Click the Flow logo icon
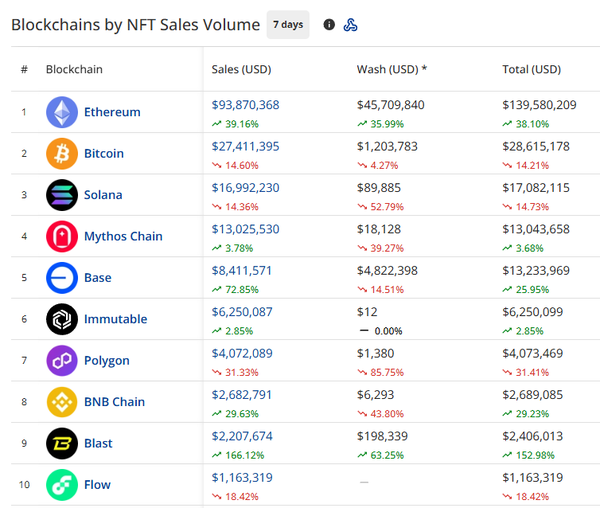Image resolution: width=600 pixels, height=508 pixels. click(62, 485)
